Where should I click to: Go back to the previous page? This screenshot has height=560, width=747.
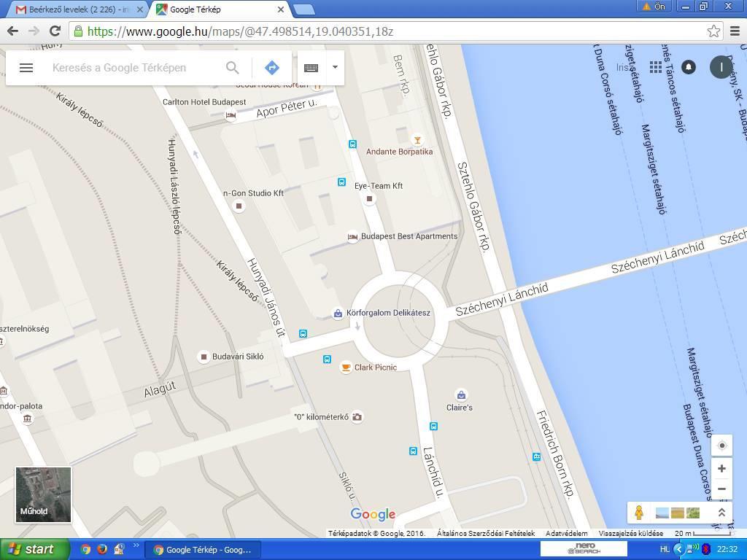[x=13, y=31]
